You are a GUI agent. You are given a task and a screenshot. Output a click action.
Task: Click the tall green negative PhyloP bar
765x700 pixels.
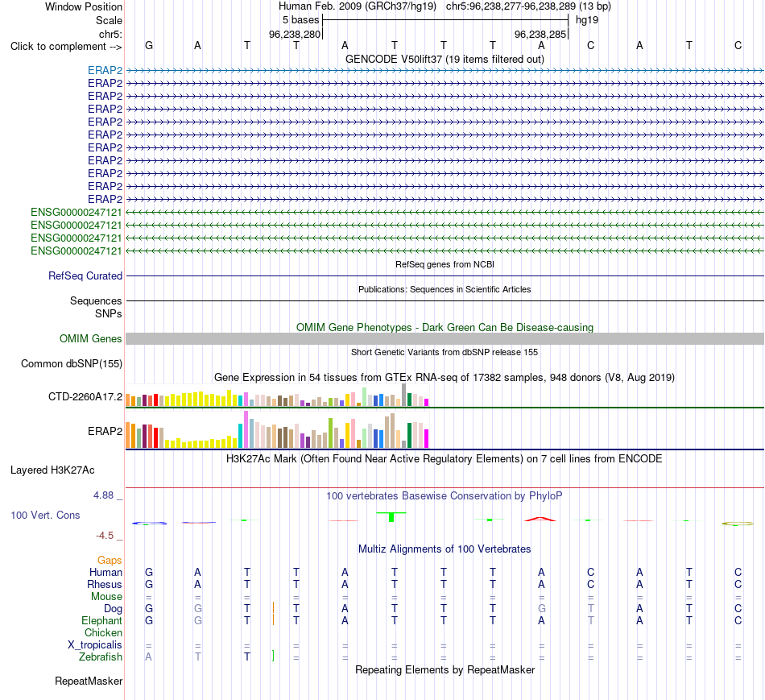pos(391,517)
